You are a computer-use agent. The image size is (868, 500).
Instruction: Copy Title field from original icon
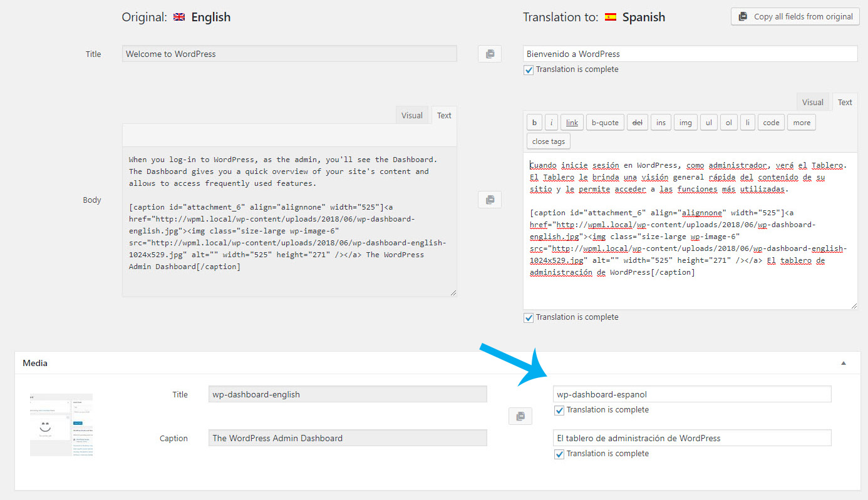click(x=490, y=54)
